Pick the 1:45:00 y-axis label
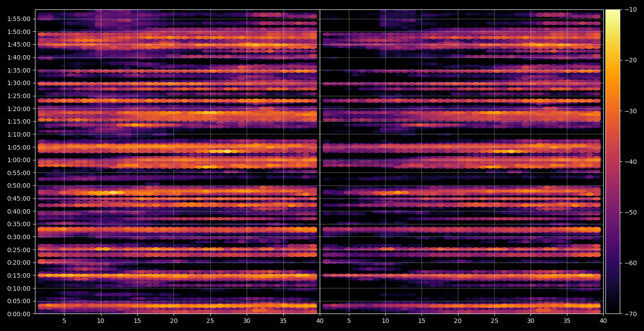The width and height of the screenshot is (644, 331). tap(19, 44)
